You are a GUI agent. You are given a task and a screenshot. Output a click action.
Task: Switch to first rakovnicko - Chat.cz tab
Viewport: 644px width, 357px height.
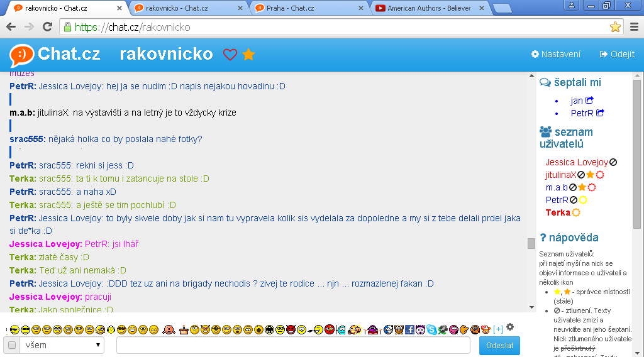tap(68, 8)
